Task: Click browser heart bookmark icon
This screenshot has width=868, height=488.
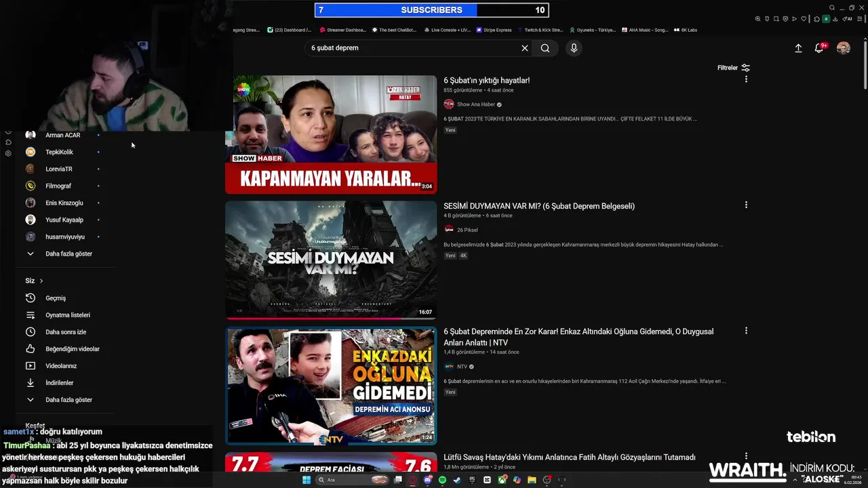Action: tap(804, 19)
